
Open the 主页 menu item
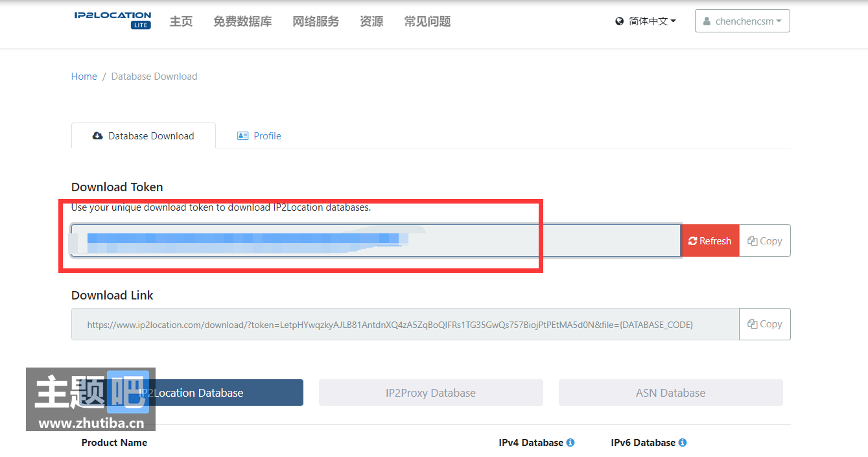pyautogui.click(x=181, y=21)
